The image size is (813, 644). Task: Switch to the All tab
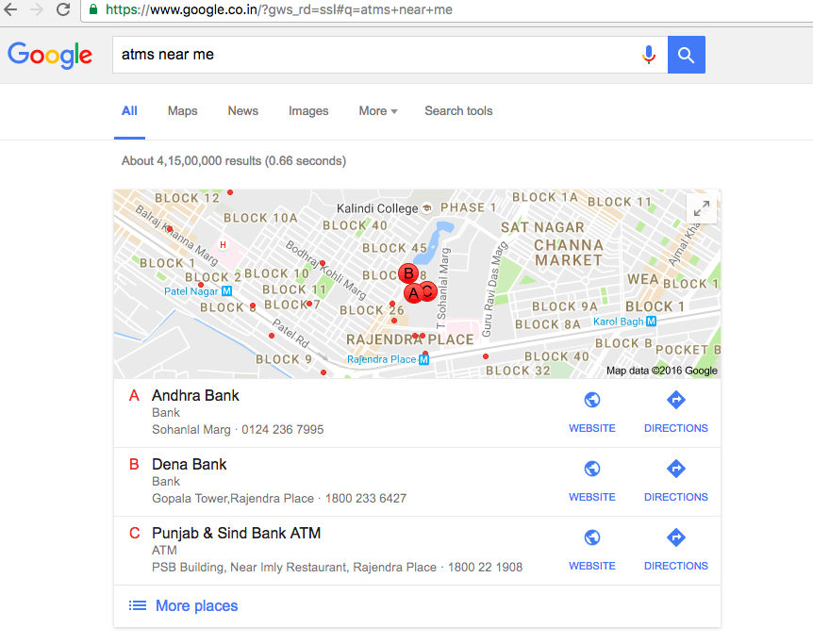tap(129, 111)
